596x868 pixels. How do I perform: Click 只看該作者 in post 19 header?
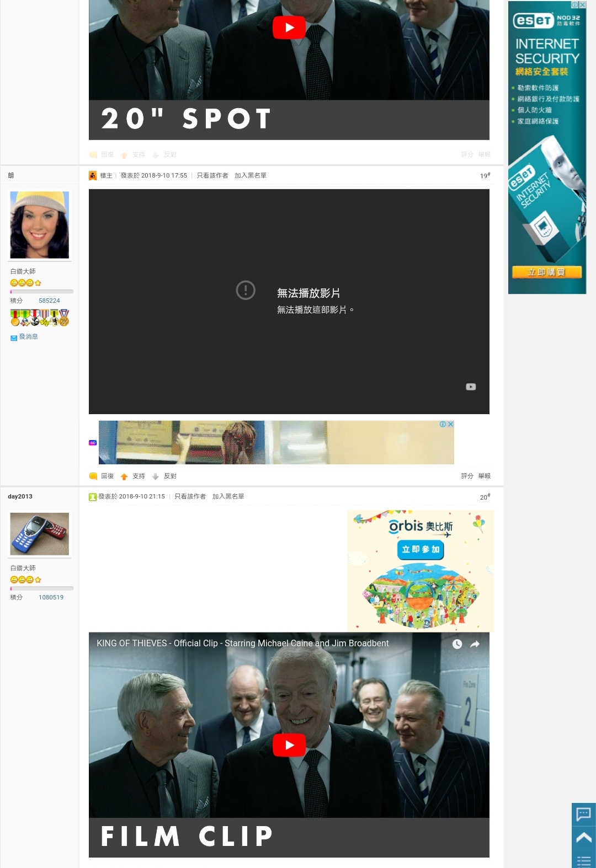[212, 175]
